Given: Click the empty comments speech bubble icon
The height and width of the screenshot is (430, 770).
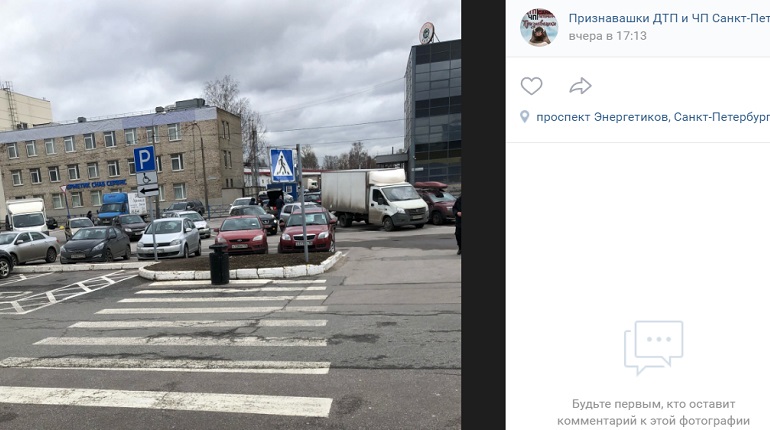Looking at the screenshot, I should click(653, 347).
